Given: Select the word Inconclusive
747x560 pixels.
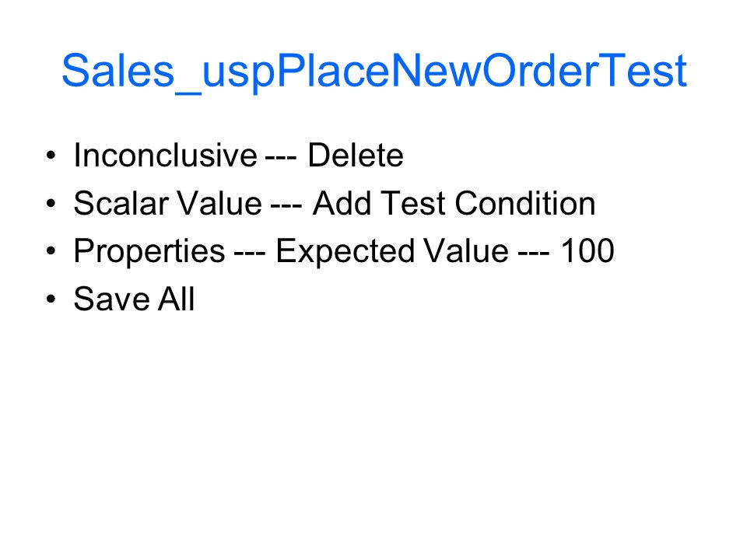Looking at the screenshot, I should point(165,156).
